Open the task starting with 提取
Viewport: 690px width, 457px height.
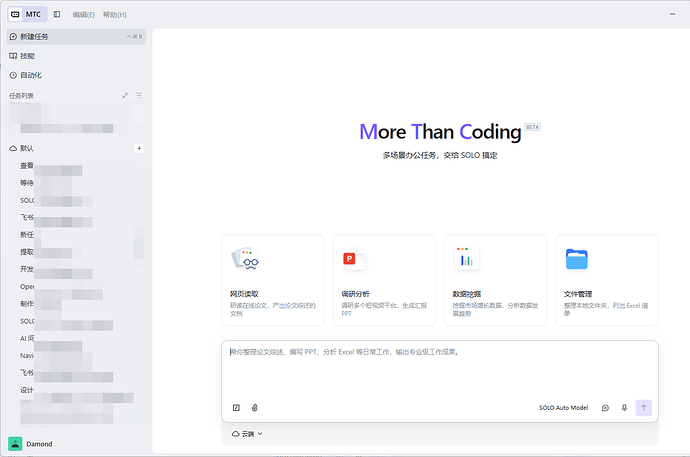point(76,252)
